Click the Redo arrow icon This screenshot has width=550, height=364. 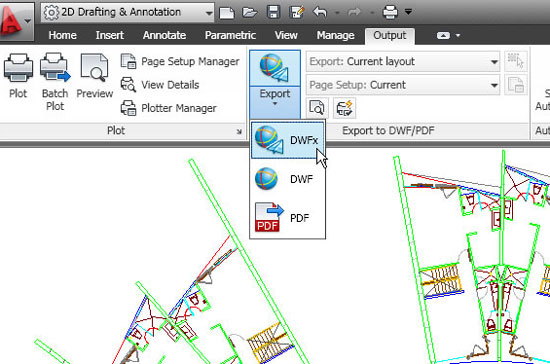(354, 13)
